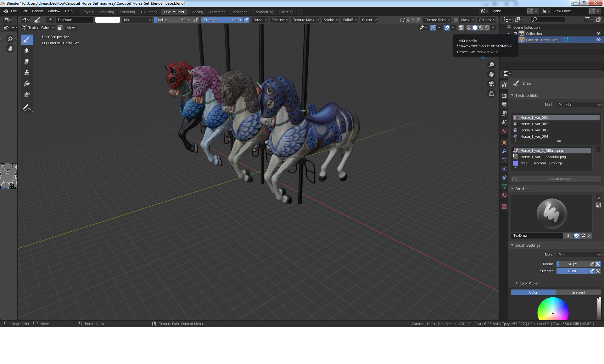
Task: Add a texture paint slot with plus button
Action: pyautogui.click(x=599, y=149)
